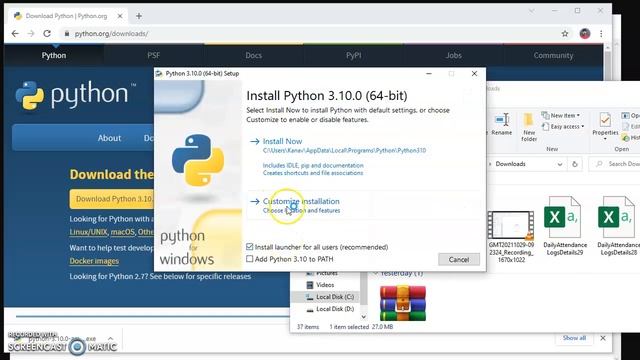
Task: Open the Jobs navigation tab
Action: pos(453,55)
